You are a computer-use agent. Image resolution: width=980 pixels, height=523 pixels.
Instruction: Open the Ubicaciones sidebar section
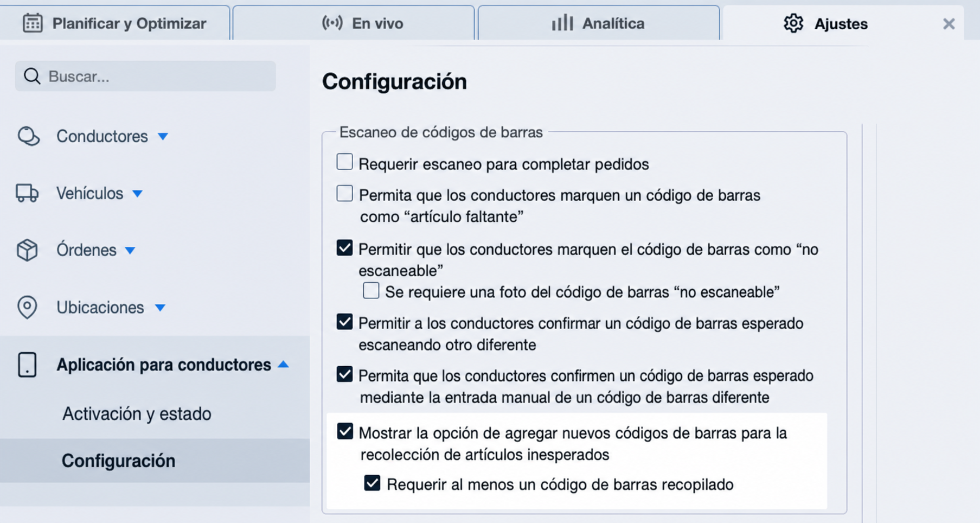[100, 307]
